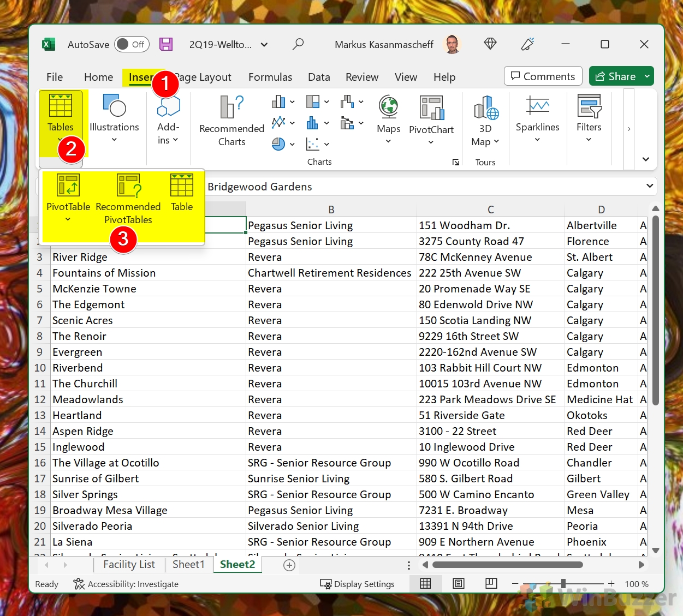Switch to Page Break Preview view
683x616 pixels.
pos(491,584)
